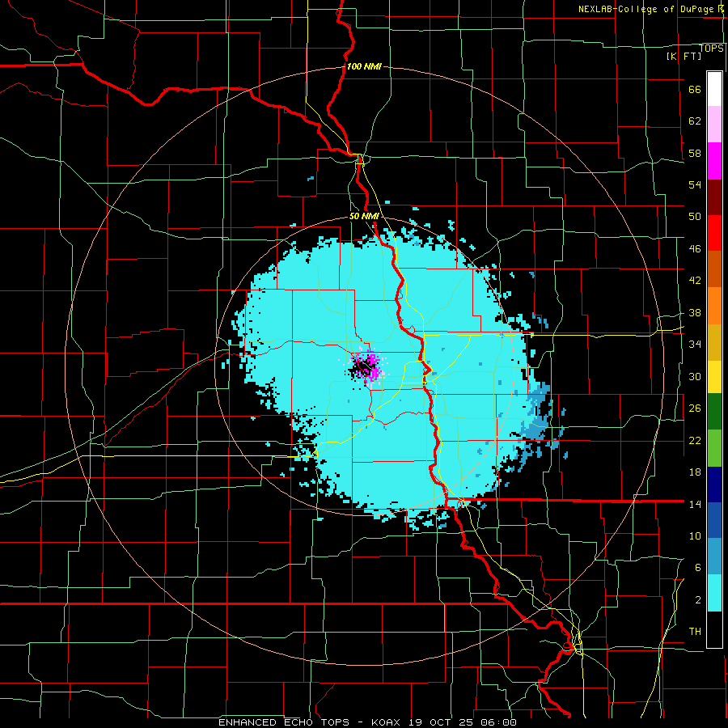Click the black TH legend swatch

tap(714, 629)
